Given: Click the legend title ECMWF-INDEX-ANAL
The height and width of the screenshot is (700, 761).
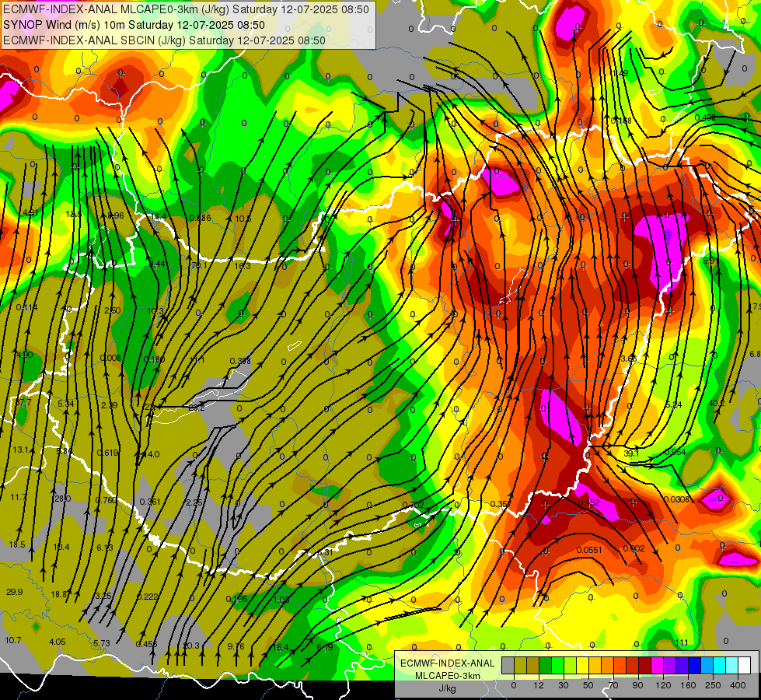Looking at the screenshot, I should [x=448, y=663].
